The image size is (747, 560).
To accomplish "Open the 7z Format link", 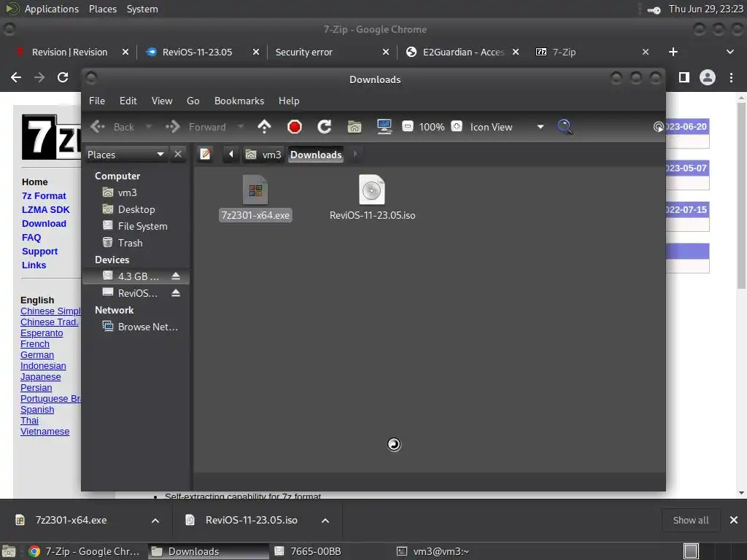I will point(44,195).
